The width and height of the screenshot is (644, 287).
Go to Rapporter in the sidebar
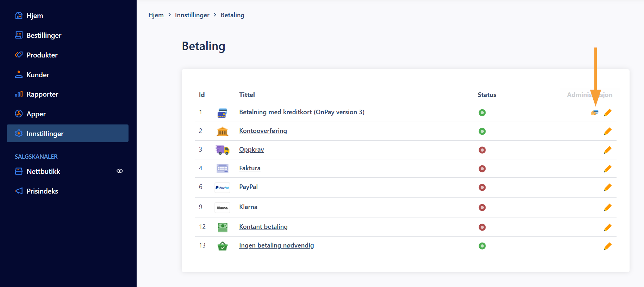[x=42, y=94]
